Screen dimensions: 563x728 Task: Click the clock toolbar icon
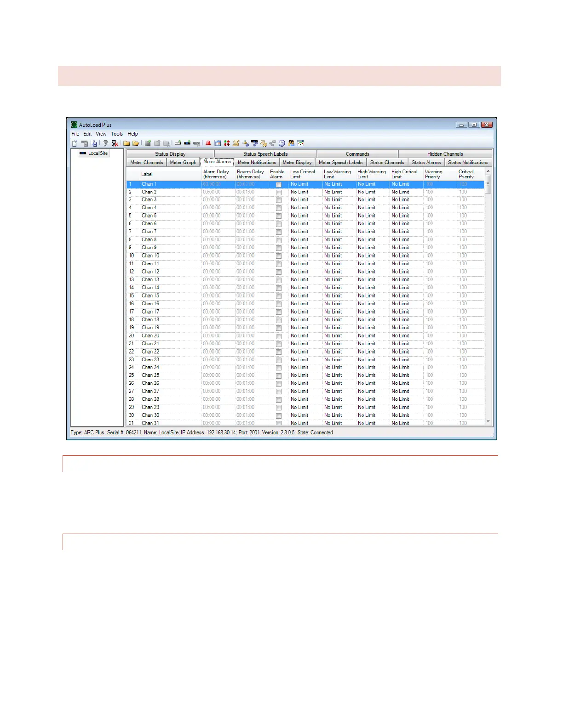pos(281,143)
